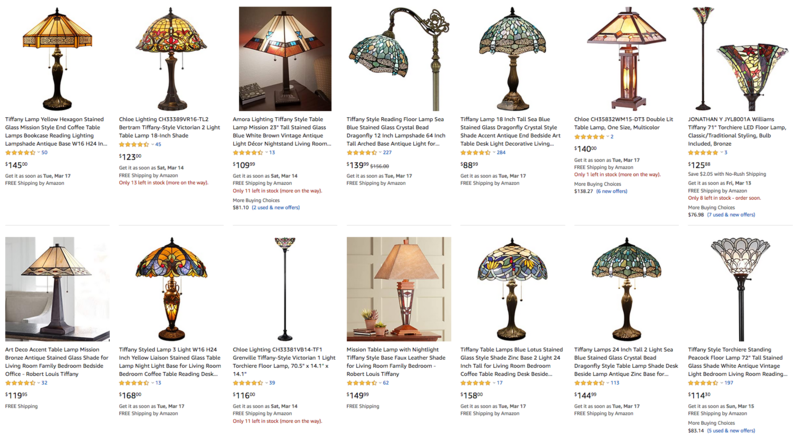Click '5 used & new offers' for Peacock lamp
The width and height of the screenshot is (800, 441).
tap(731, 431)
